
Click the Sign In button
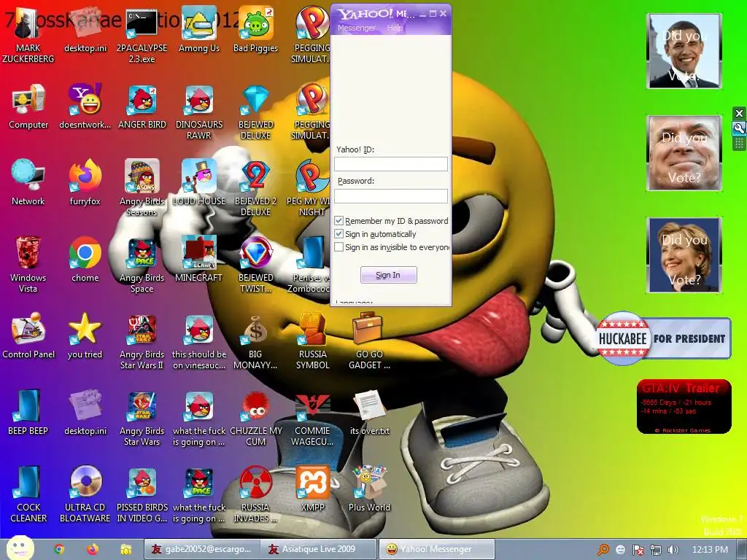point(388,275)
